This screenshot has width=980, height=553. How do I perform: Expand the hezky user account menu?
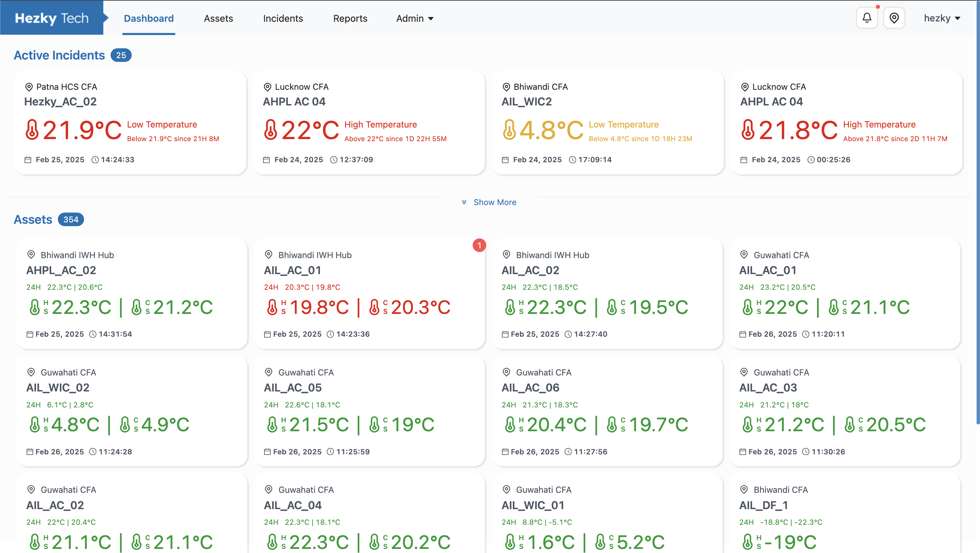pos(942,18)
